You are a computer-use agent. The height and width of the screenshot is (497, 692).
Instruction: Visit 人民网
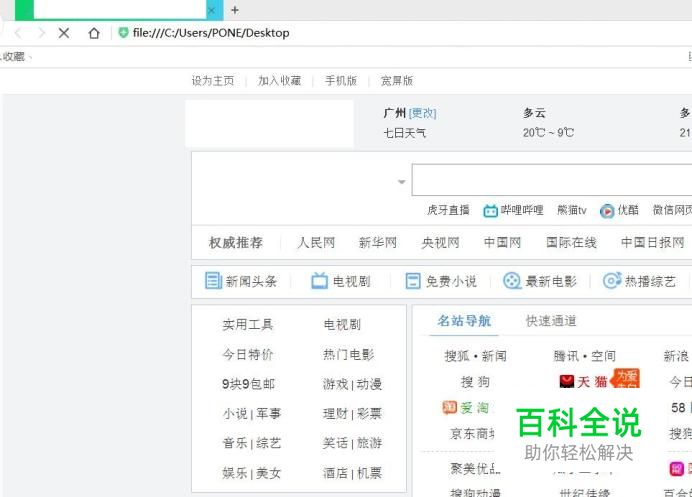click(x=316, y=242)
